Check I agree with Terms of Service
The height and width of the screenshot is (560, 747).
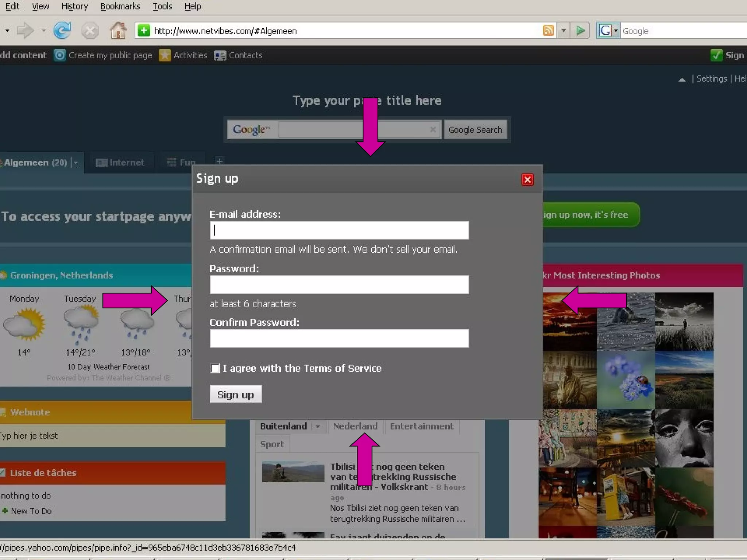click(x=215, y=368)
